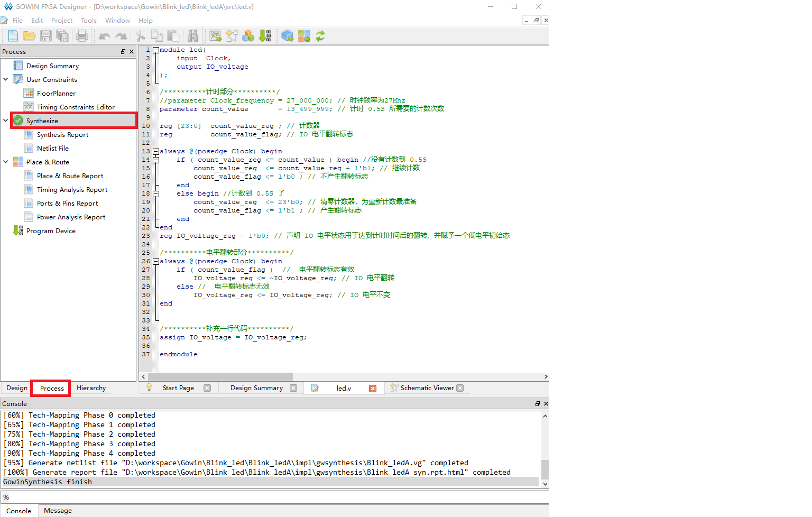Click the Cut scissors icon

tap(140, 35)
